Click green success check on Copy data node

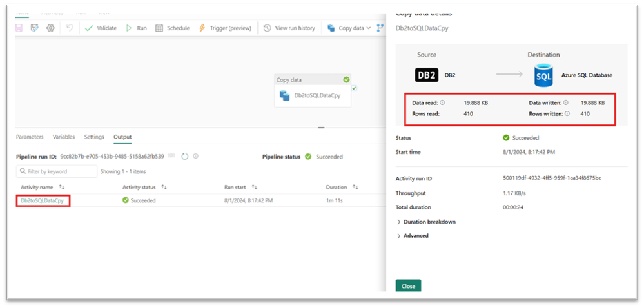tap(346, 80)
